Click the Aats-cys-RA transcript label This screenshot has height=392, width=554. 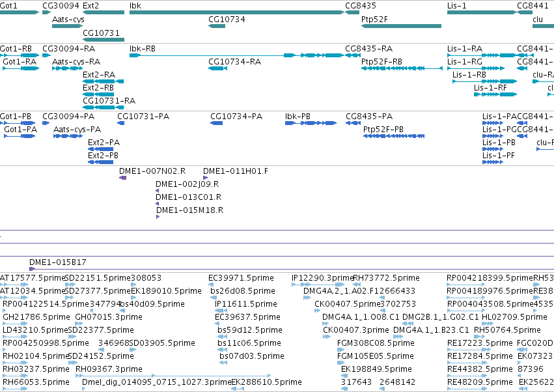[76, 61]
